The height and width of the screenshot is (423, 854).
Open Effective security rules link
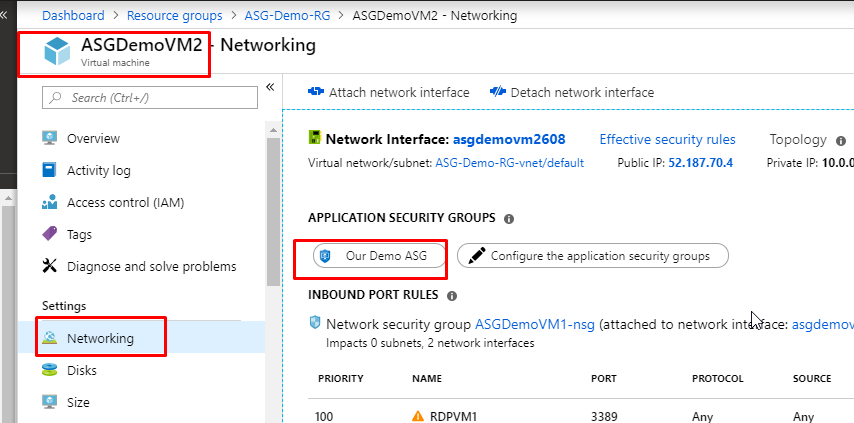(667, 140)
